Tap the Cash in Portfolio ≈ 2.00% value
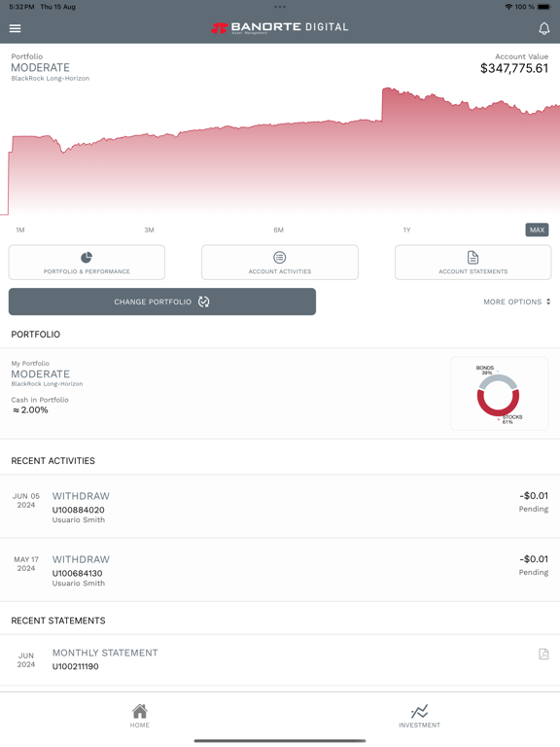The height and width of the screenshot is (747, 560). (x=30, y=409)
